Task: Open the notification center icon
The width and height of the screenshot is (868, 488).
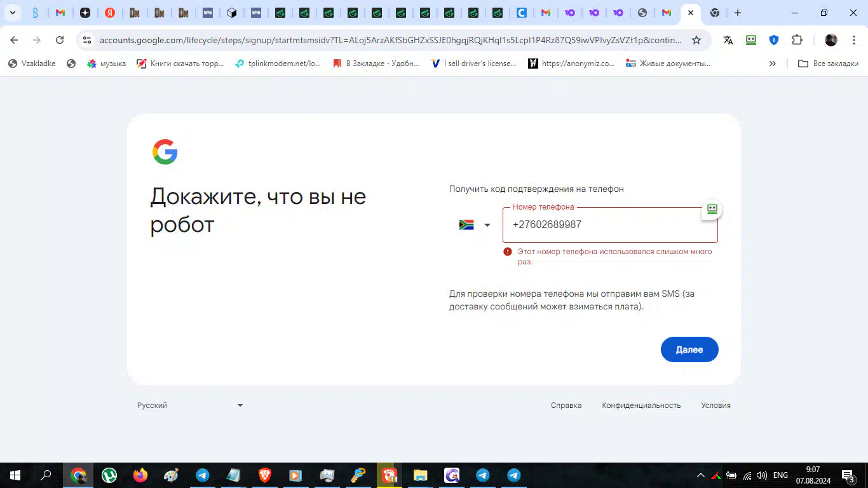Action: pos(848,475)
